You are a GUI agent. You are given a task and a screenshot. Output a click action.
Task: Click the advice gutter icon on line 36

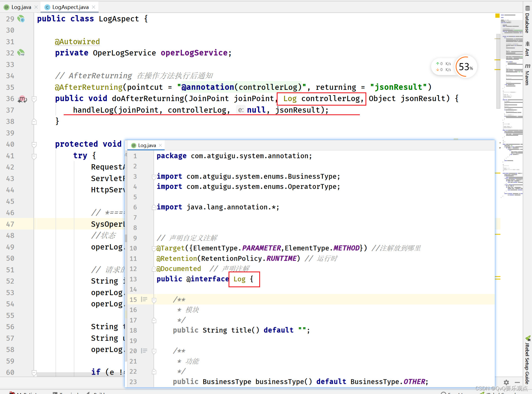(22, 99)
